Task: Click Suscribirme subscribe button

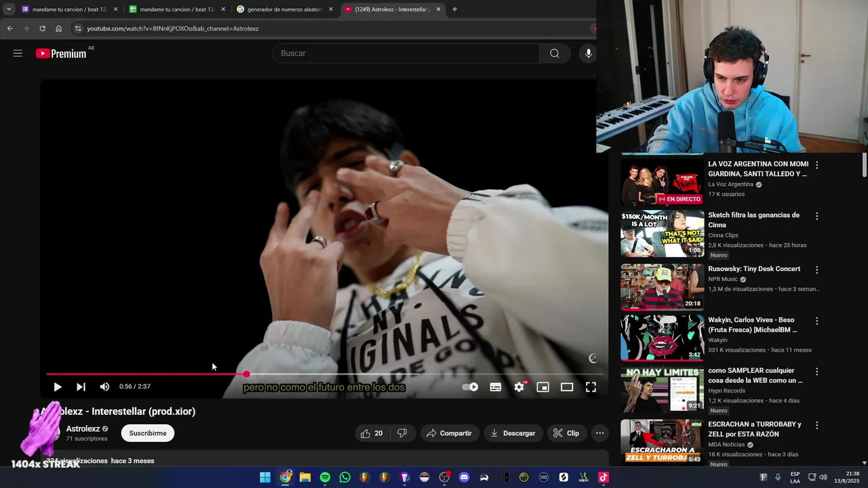Action: click(x=148, y=433)
